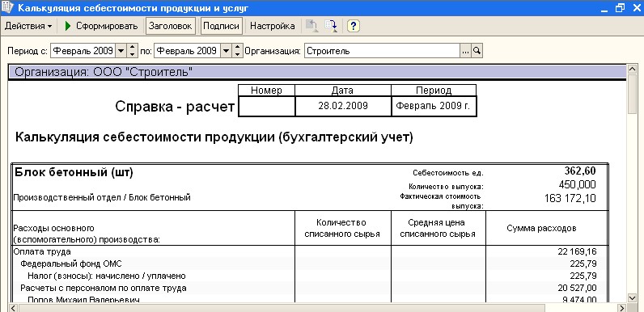Click heading Калькуляция себестоимости продукции (бухгалтерский учет)
This screenshot has height=312, width=644.
pyautogui.click(x=214, y=137)
